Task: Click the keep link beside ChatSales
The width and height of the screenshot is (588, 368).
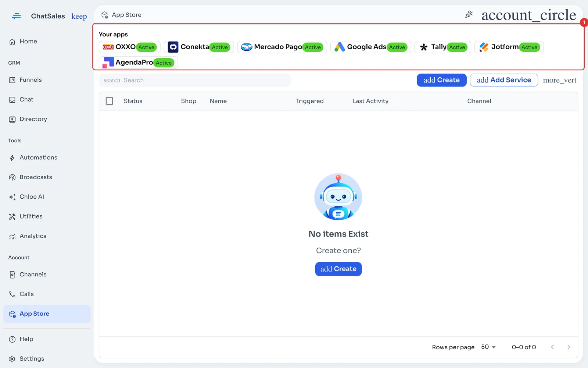Action: (x=79, y=16)
